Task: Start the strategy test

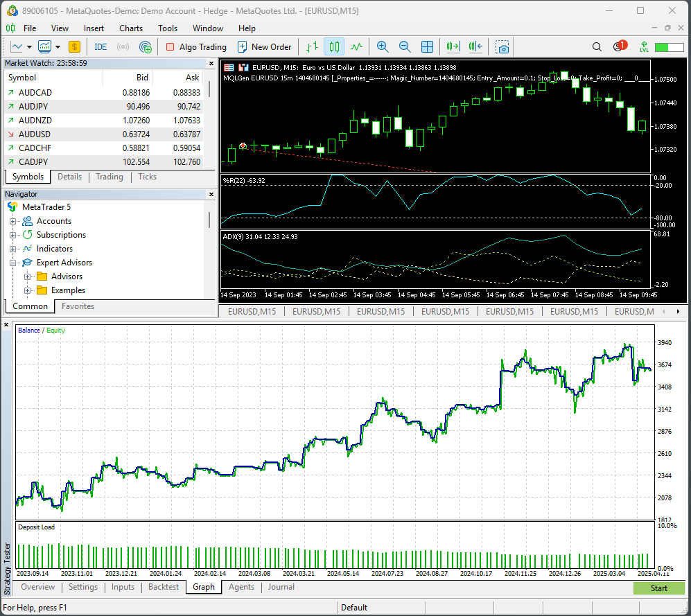Action: (659, 588)
